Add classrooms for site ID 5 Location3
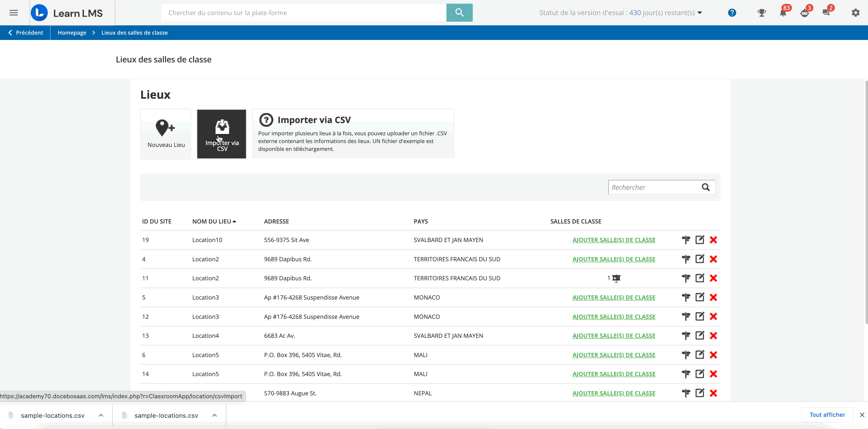Screen dimensions: 868x429 point(614,297)
